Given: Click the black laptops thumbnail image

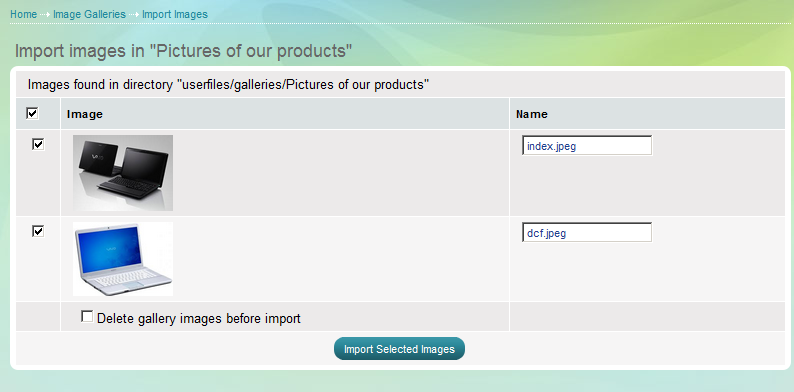Looking at the screenshot, I should [x=123, y=173].
